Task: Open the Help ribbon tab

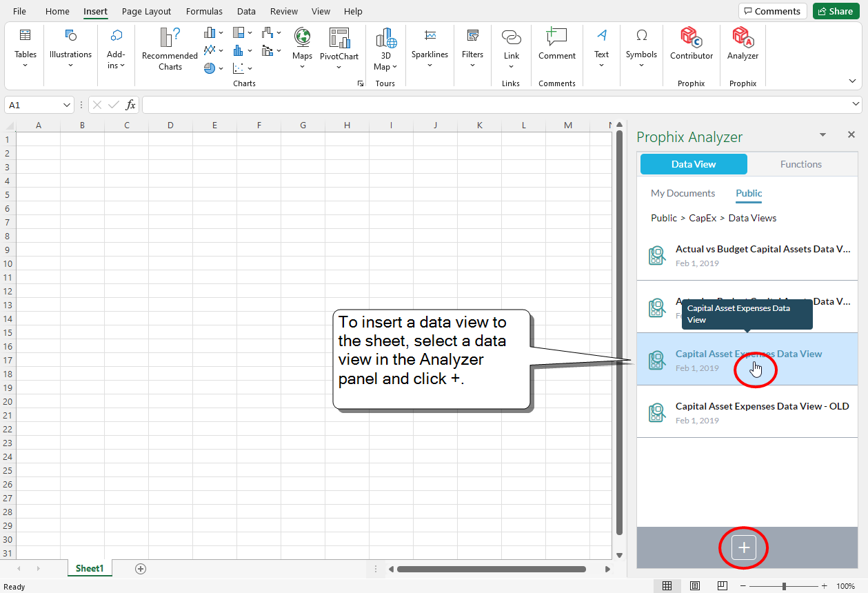Action: [353, 11]
